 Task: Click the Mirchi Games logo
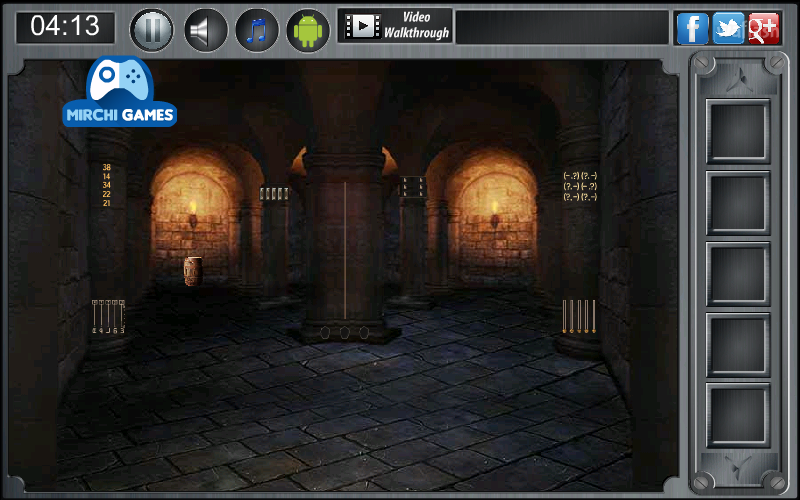[119, 92]
